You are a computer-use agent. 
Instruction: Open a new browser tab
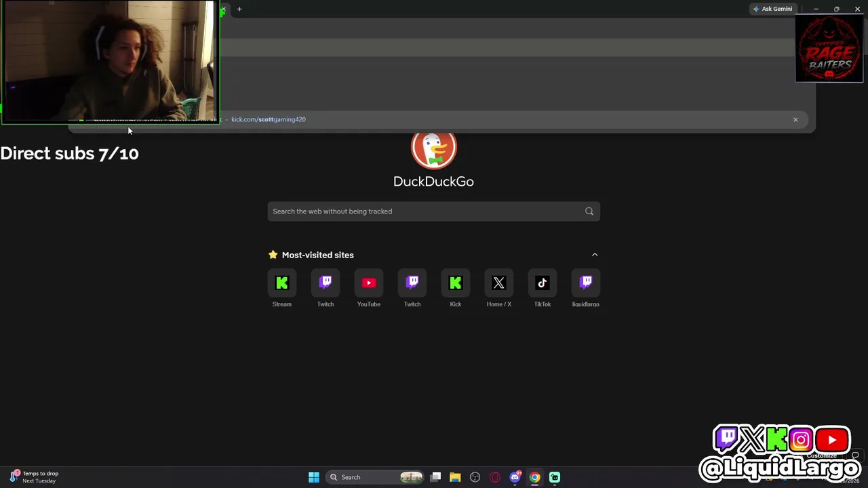[239, 9]
